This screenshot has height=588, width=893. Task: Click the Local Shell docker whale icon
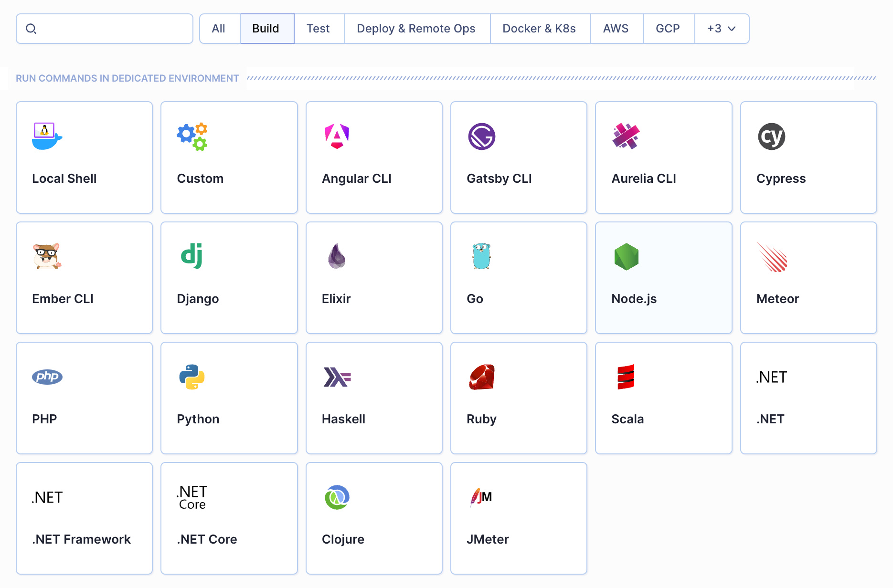[x=47, y=136]
